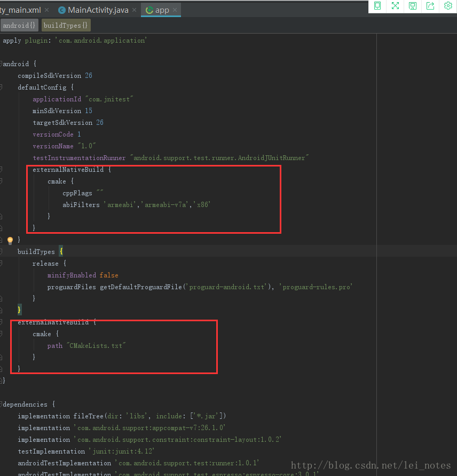Click the green floppy-disk save icon

pos(413,6)
